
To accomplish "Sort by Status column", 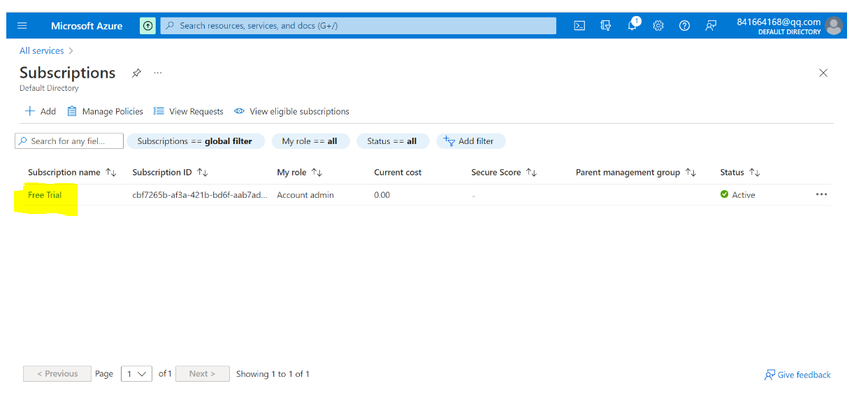I will pos(740,172).
